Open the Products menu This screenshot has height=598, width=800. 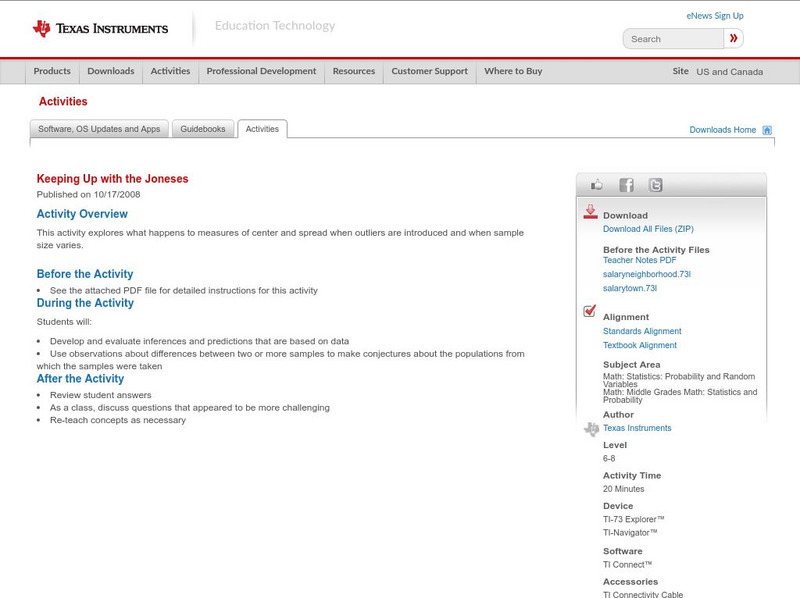[52, 72]
